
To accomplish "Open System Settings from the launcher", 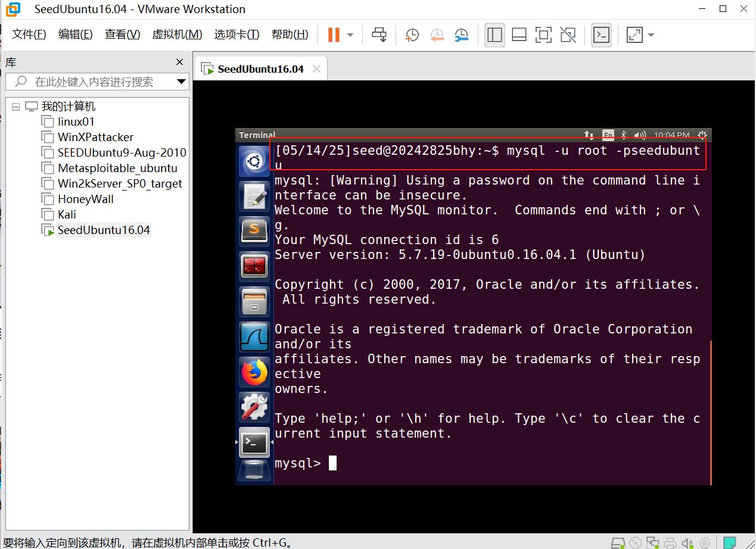I will point(255,407).
